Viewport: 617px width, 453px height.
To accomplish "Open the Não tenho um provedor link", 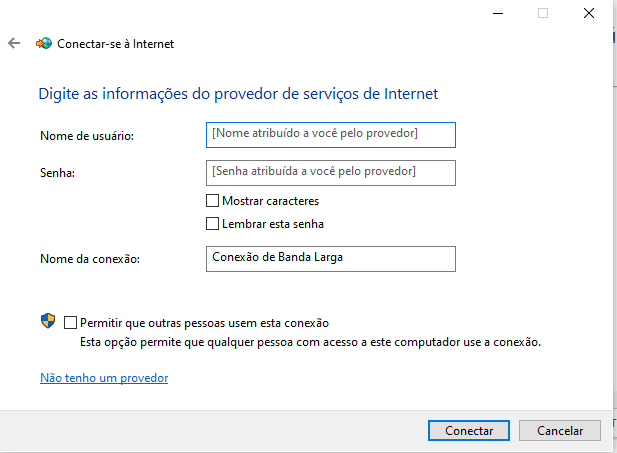I will coord(104,378).
